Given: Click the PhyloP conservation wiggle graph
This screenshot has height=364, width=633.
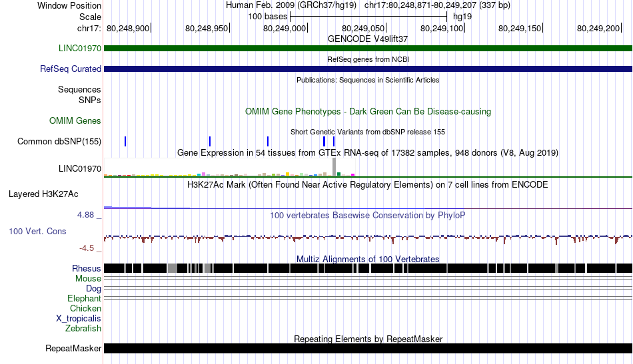Looking at the screenshot, I should 368,238.
